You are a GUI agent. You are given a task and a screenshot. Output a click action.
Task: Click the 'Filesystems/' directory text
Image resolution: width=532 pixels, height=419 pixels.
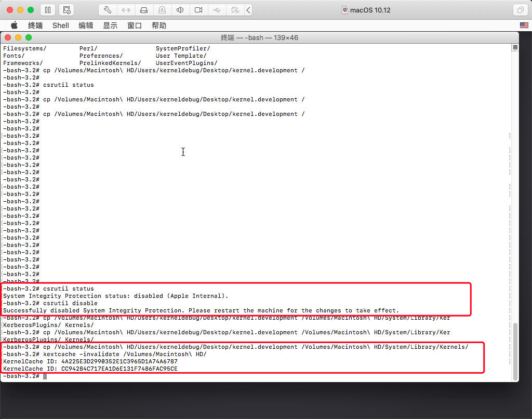[x=25, y=48]
